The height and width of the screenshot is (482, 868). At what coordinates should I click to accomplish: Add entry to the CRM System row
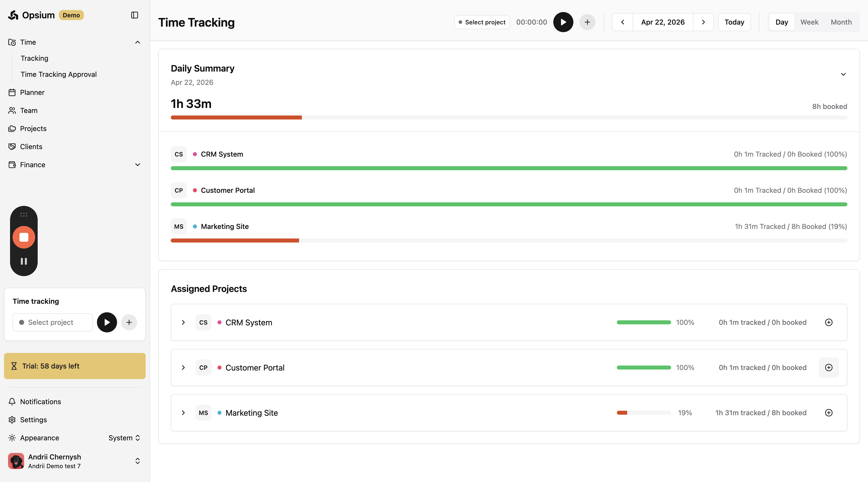(829, 322)
